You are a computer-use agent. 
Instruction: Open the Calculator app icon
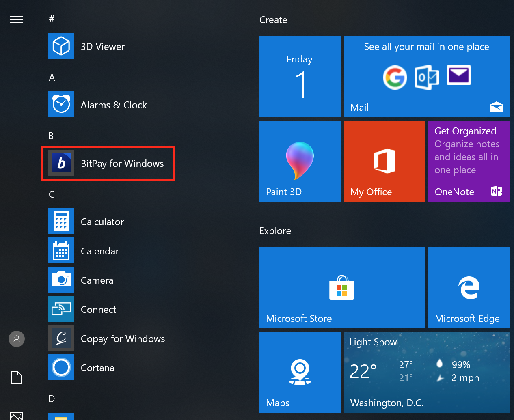[x=61, y=221]
